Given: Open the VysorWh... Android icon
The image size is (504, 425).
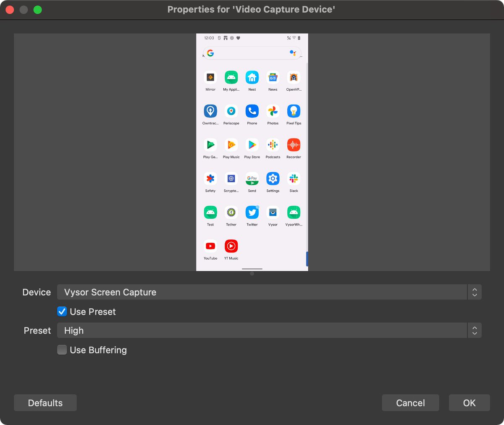Looking at the screenshot, I should coord(294,212).
